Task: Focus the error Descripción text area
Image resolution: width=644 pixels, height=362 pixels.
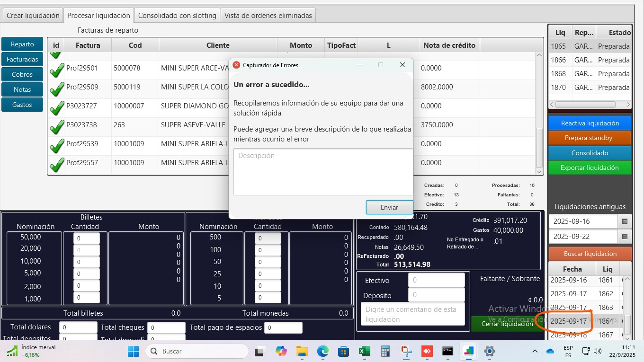Action: pos(323,171)
